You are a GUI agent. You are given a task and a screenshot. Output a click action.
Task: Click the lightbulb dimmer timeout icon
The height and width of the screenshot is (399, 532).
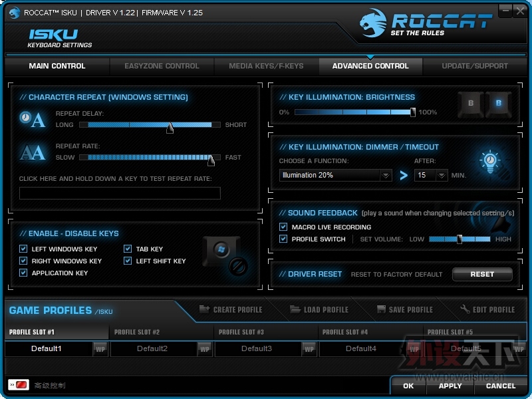coord(490,161)
